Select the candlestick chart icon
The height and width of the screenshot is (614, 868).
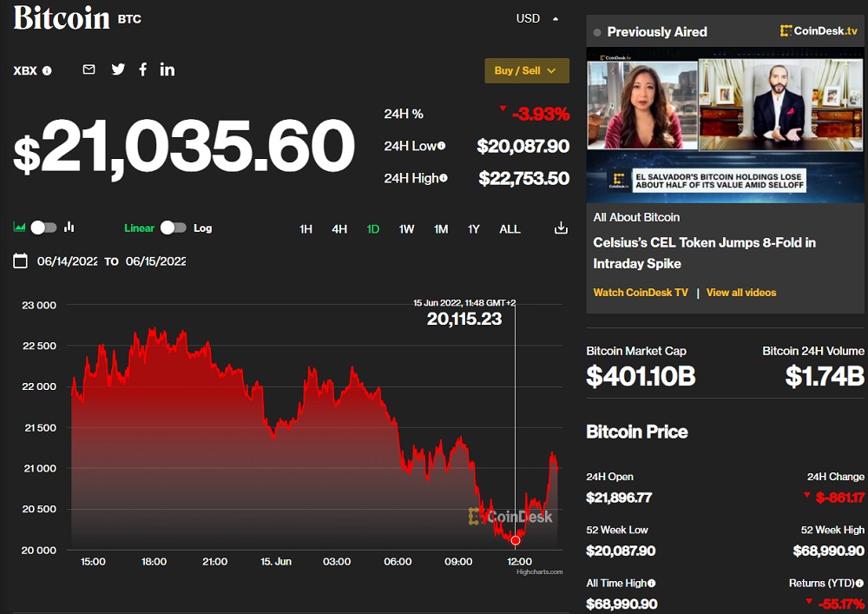tap(69, 227)
